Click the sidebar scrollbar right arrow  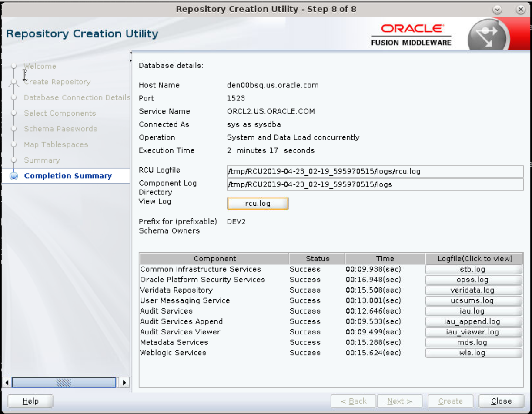click(124, 383)
